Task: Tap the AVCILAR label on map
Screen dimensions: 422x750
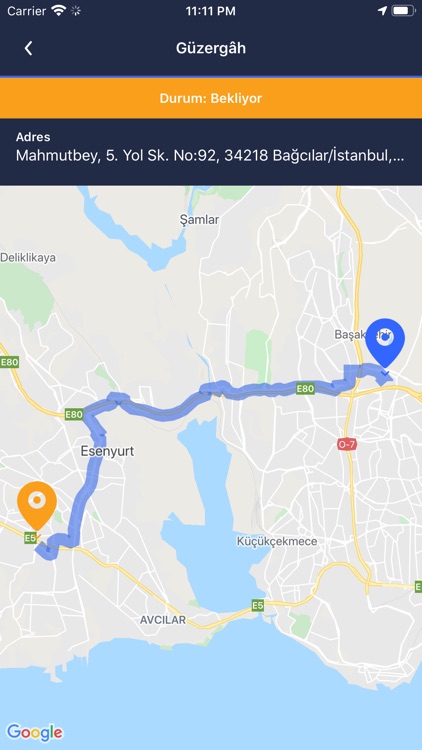Action: 163,620
